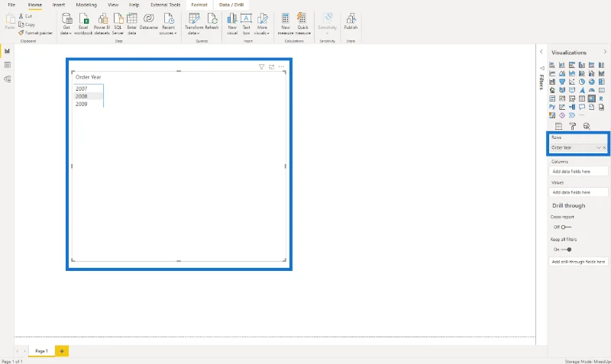Choose the decomposition tree visualization

click(572, 107)
